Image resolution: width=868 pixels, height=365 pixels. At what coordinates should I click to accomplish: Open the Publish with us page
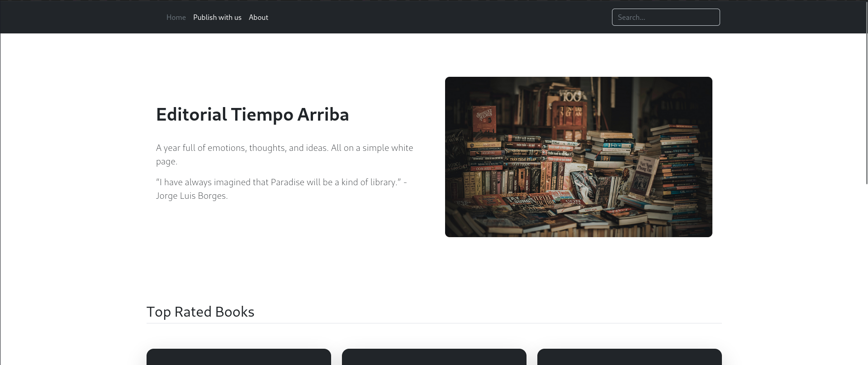pyautogui.click(x=217, y=17)
